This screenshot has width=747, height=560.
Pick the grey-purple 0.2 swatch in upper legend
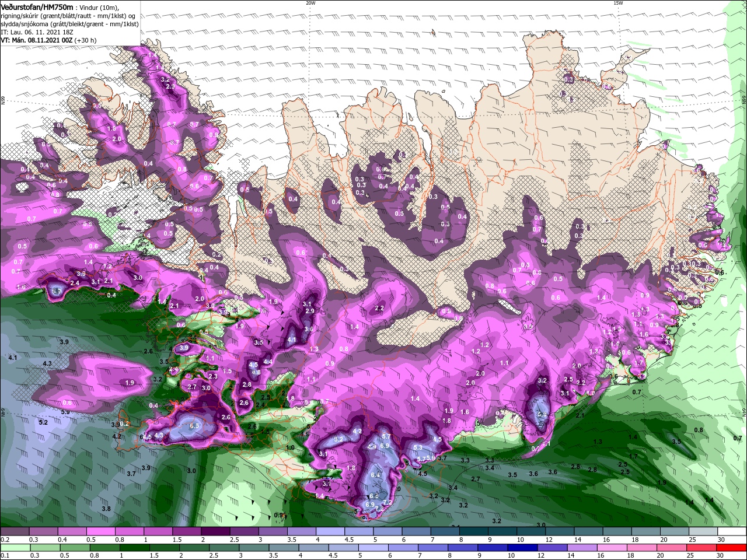14,531
